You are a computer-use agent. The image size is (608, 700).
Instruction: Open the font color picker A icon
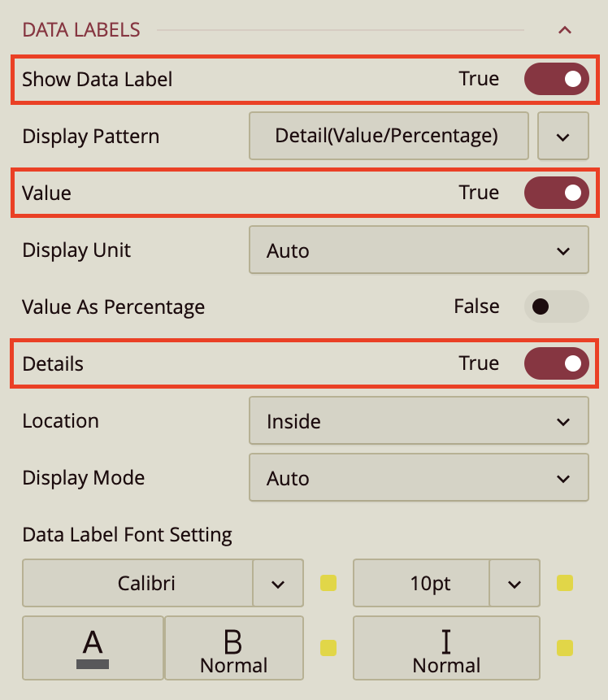pos(93,648)
